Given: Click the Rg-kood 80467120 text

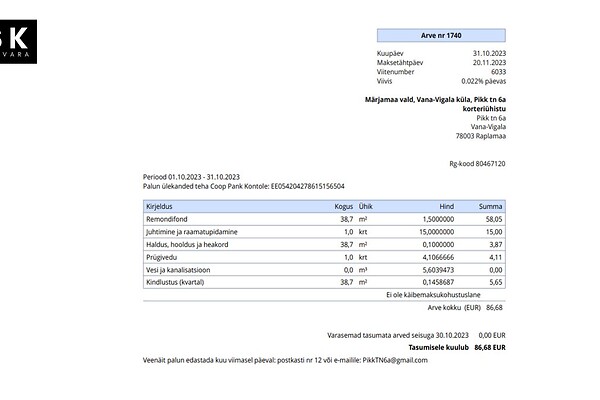Looking at the screenshot, I should point(477,163).
